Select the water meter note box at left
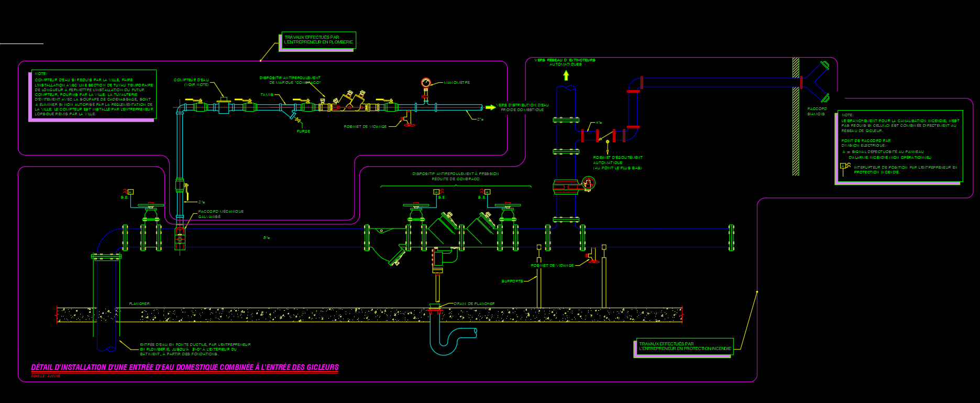The width and height of the screenshot is (980, 403). [x=93, y=94]
